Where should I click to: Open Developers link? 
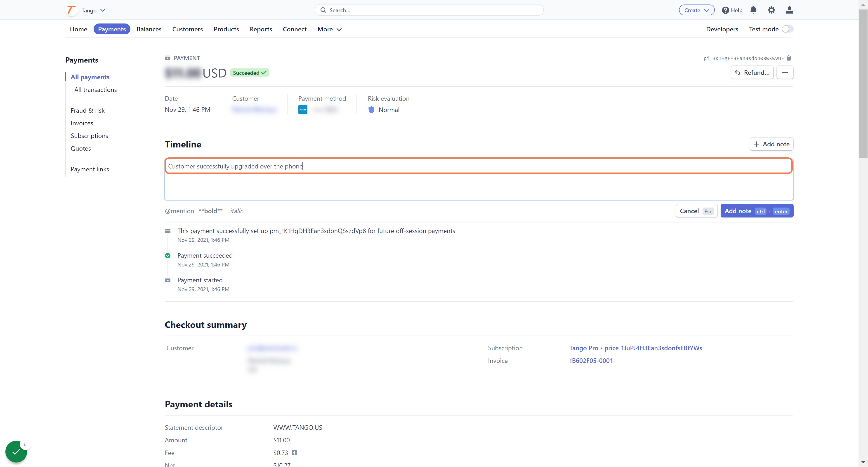722,29
